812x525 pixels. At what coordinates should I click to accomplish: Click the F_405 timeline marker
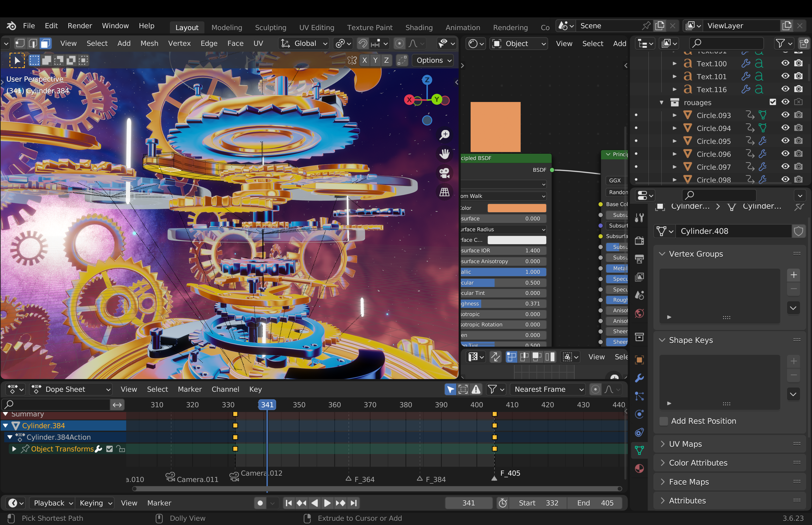pos(494,478)
